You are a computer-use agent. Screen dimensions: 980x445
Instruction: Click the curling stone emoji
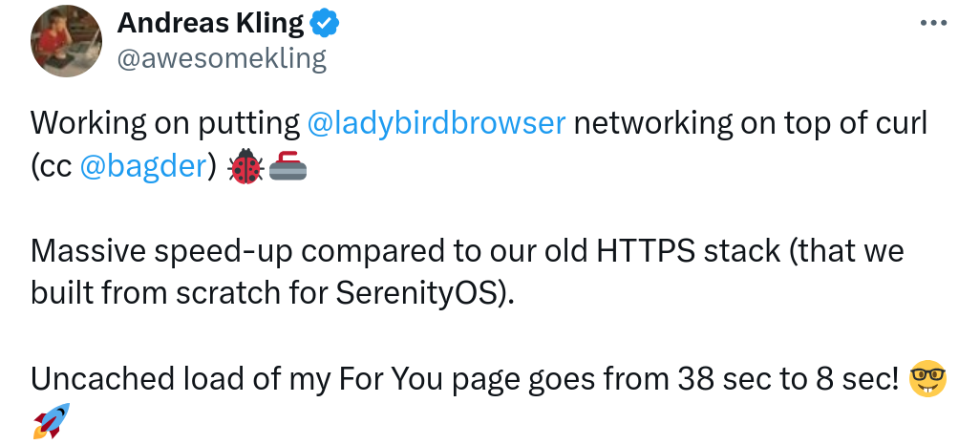287,167
